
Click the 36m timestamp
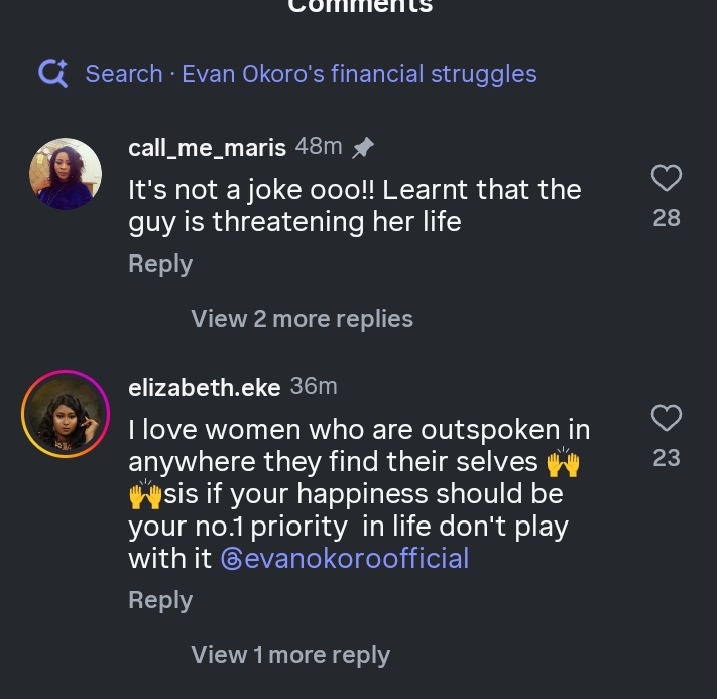(x=313, y=386)
